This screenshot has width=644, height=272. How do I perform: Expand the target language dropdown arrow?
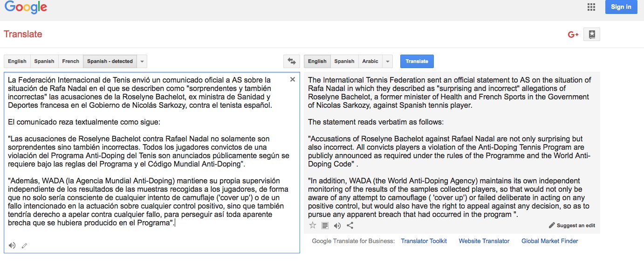388,61
